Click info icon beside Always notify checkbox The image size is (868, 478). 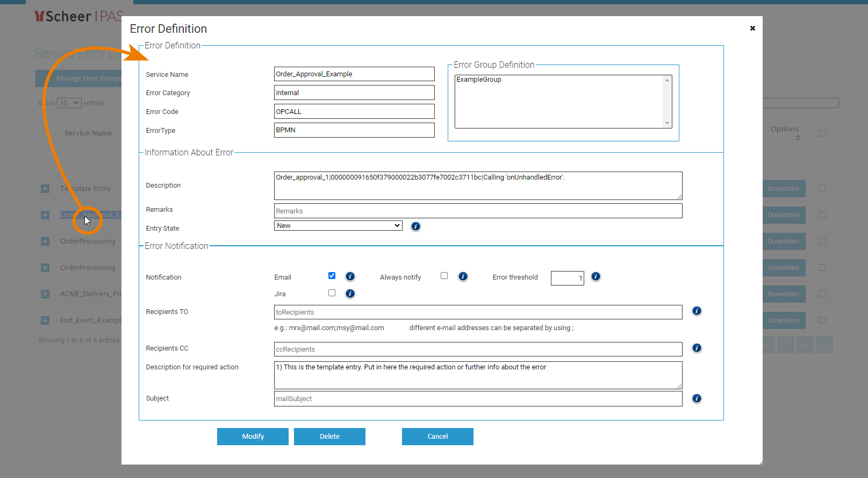tap(463, 276)
